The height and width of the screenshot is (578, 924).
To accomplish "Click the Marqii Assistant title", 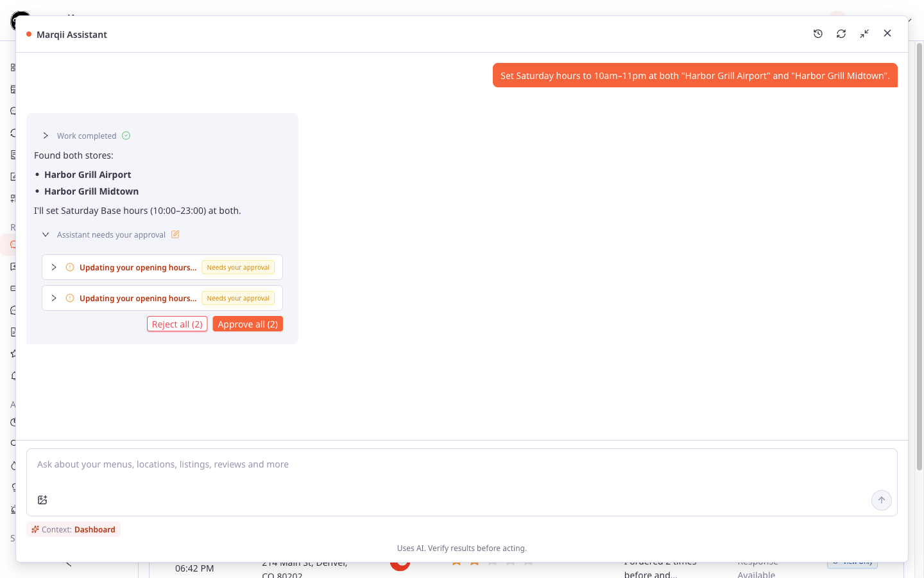I will pyautogui.click(x=72, y=35).
